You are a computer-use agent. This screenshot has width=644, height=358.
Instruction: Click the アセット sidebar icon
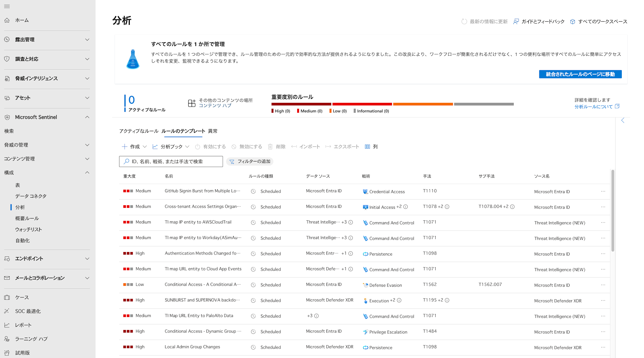pyautogui.click(x=7, y=98)
